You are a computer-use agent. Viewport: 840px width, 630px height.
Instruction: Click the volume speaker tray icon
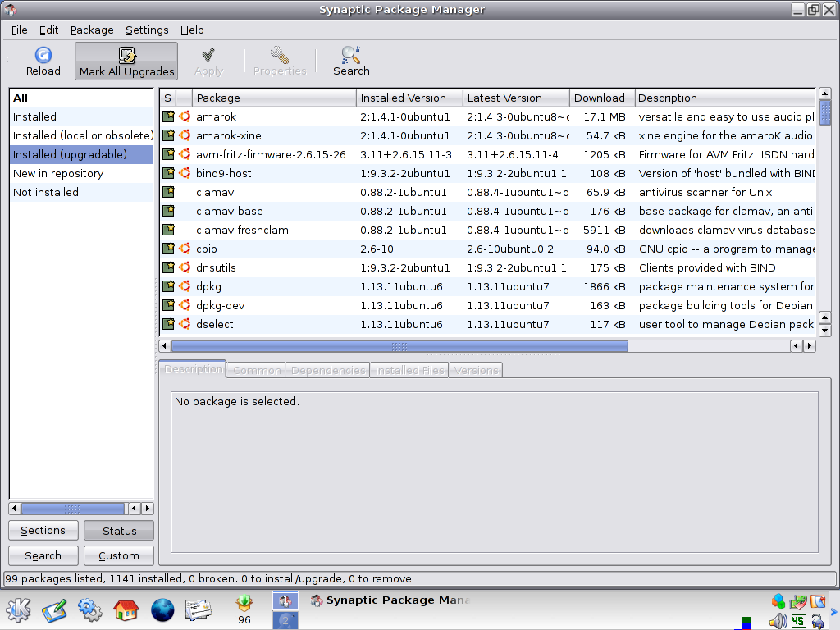(778, 622)
